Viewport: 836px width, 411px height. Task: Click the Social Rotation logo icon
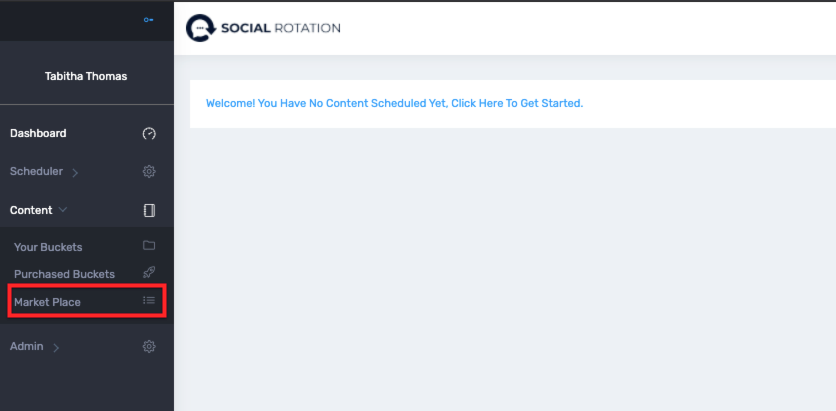tap(200, 28)
